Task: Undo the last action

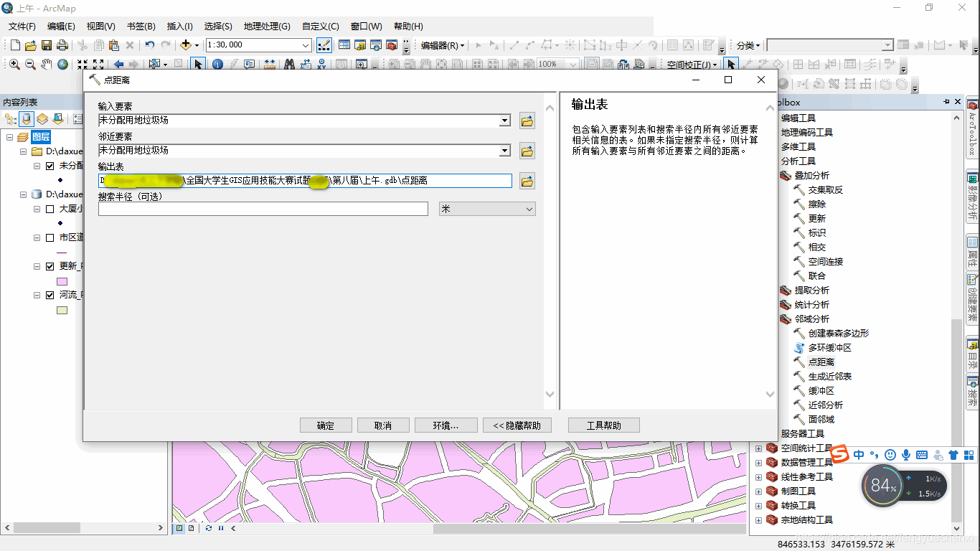Action: (x=149, y=45)
